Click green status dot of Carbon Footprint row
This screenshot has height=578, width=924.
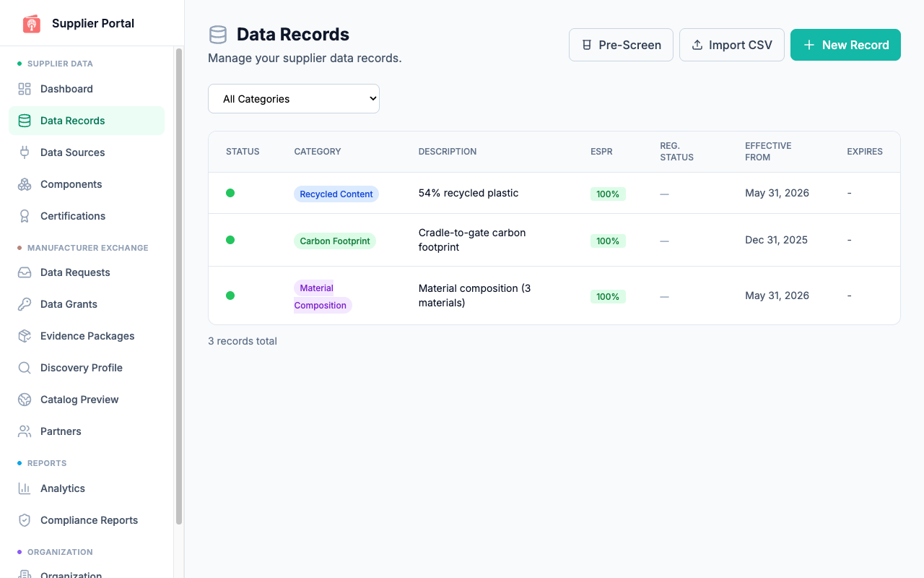(230, 240)
